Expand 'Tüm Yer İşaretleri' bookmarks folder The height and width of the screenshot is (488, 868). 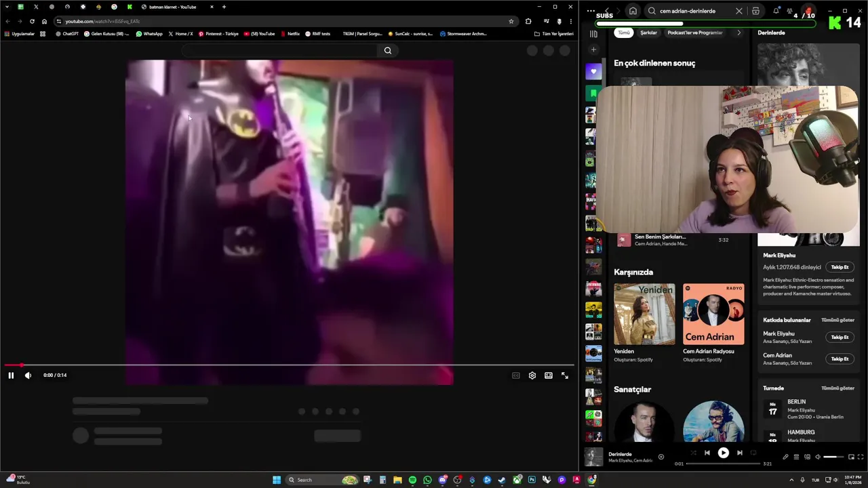pos(553,33)
